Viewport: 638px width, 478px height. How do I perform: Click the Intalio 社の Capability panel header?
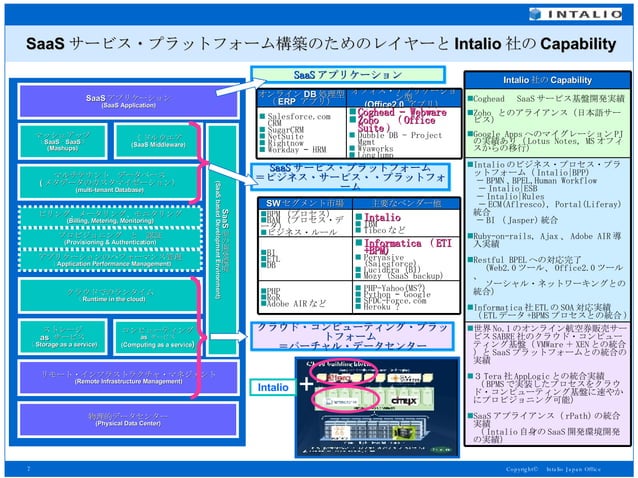pyautogui.click(x=547, y=80)
